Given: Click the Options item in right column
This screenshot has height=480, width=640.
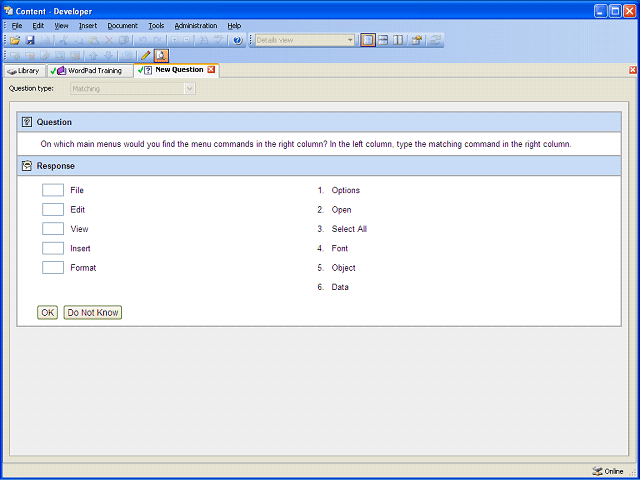Looking at the screenshot, I should pyautogui.click(x=346, y=190).
